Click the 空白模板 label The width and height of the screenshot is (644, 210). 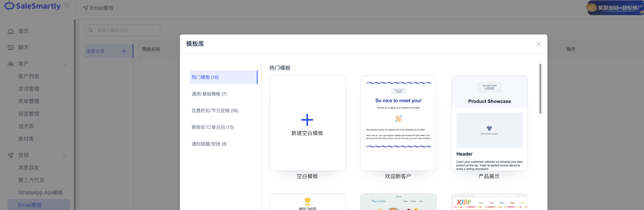pos(307,177)
